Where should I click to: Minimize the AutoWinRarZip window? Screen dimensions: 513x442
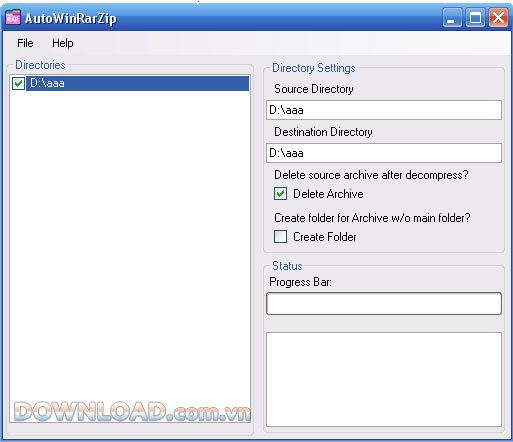pyautogui.click(x=452, y=17)
